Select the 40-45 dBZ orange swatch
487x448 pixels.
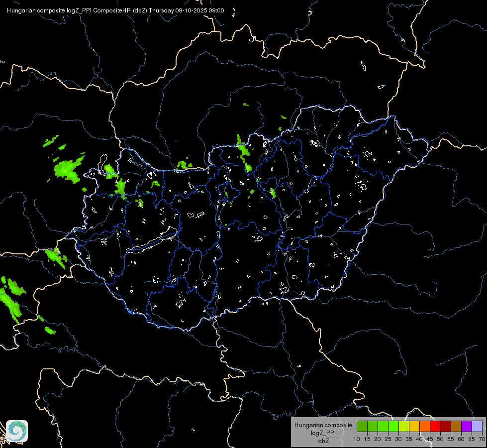coord(425,426)
